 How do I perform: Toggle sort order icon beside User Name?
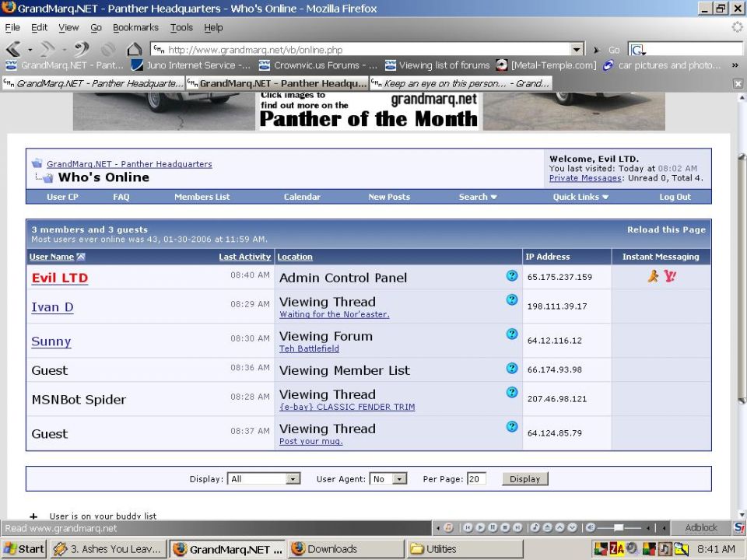[x=81, y=257]
